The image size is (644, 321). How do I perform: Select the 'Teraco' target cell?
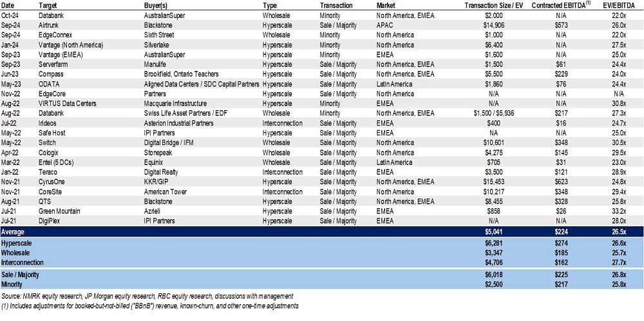click(x=48, y=172)
